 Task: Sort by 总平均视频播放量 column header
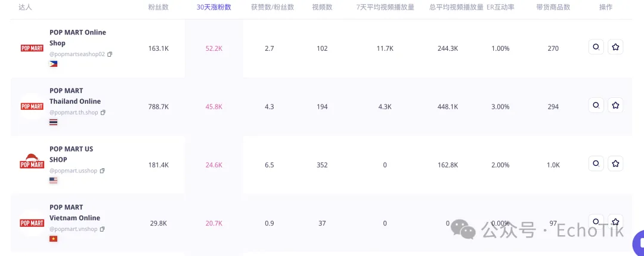[456, 7]
